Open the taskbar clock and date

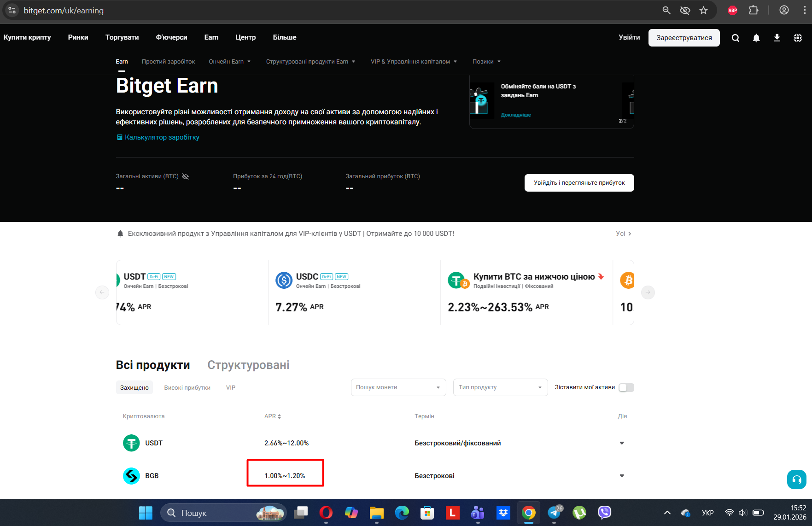click(790, 513)
